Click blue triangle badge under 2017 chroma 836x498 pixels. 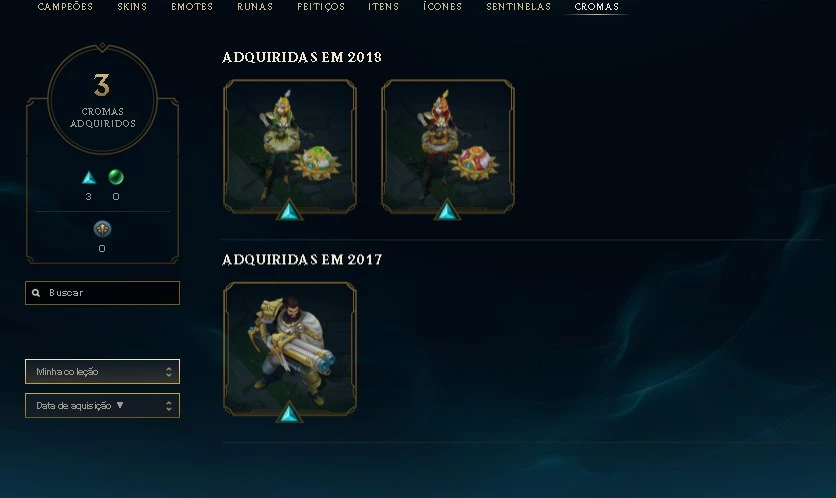[290, 413]
